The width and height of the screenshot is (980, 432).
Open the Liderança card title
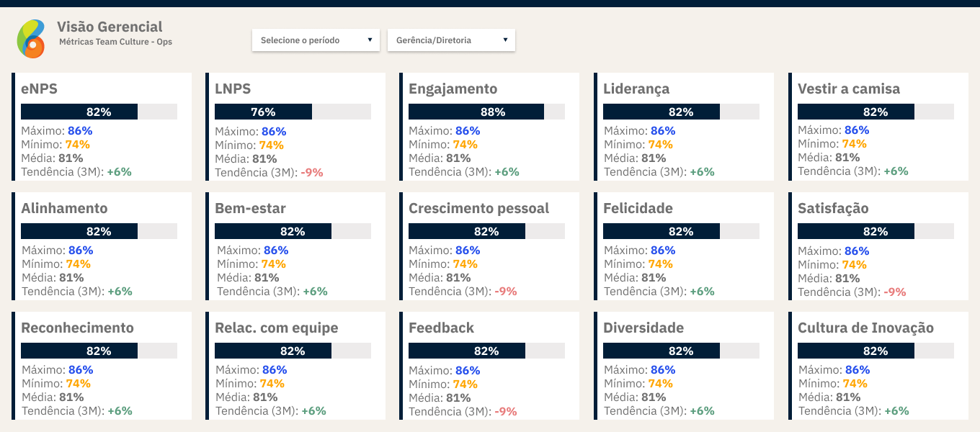point(636,89)
